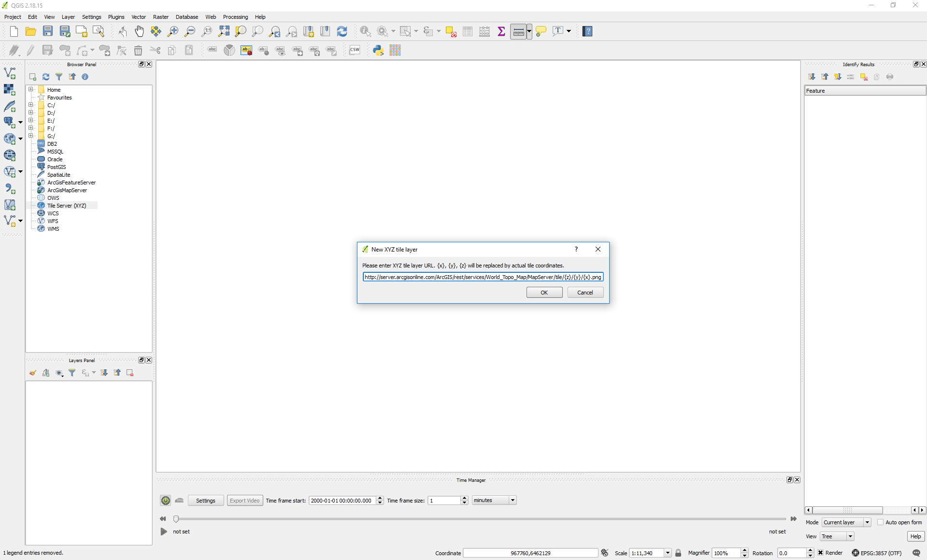Toggle the Render checkbox in status bar
The width and height of the screenshot is (927, 560).
(x=820, y=553)
